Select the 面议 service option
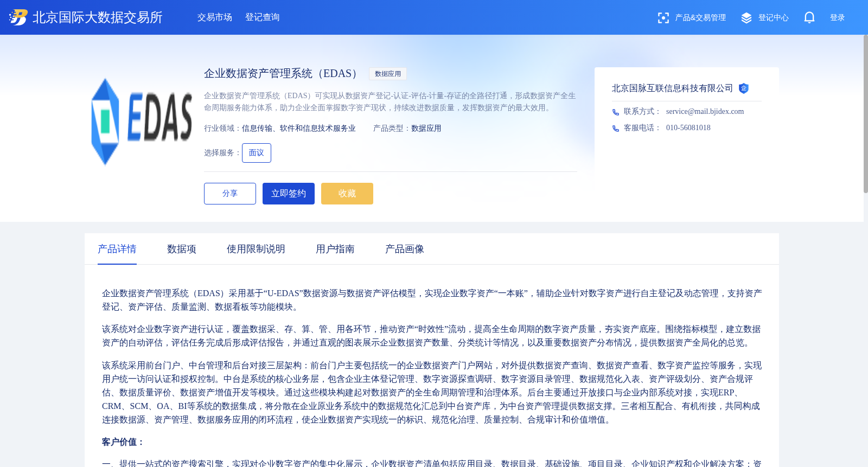 [257, 153]
